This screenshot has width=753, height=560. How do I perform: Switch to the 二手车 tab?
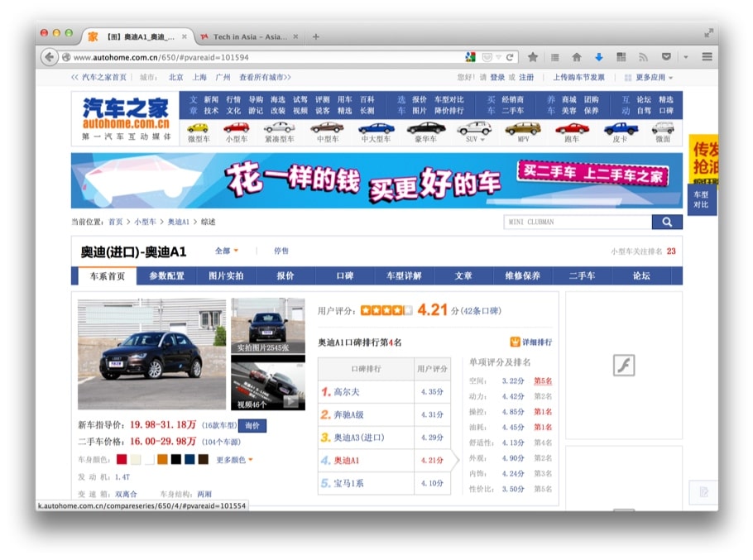582,276
